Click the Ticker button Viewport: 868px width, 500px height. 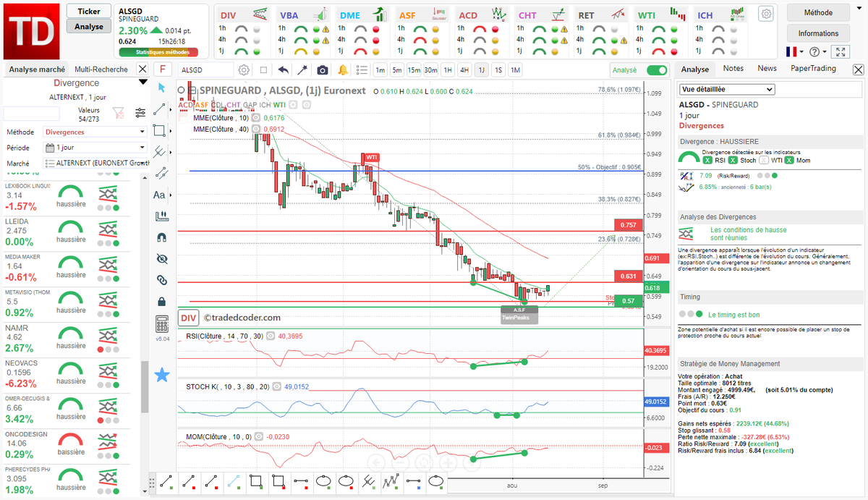[x=89, y=11]
